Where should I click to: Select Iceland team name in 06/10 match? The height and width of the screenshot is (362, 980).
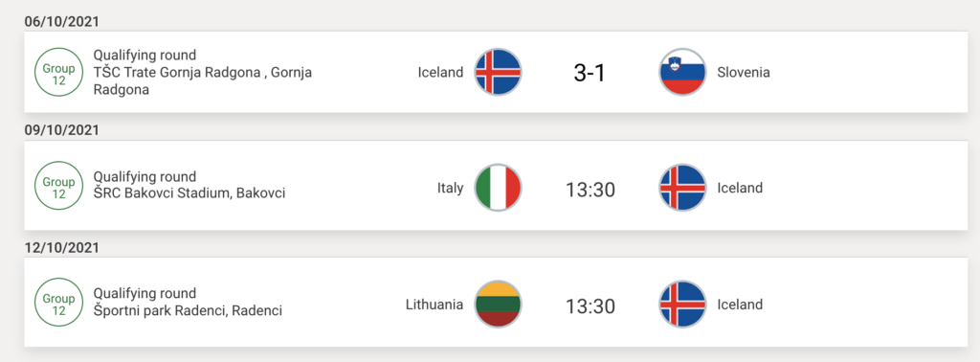click(x=440, y=72)
